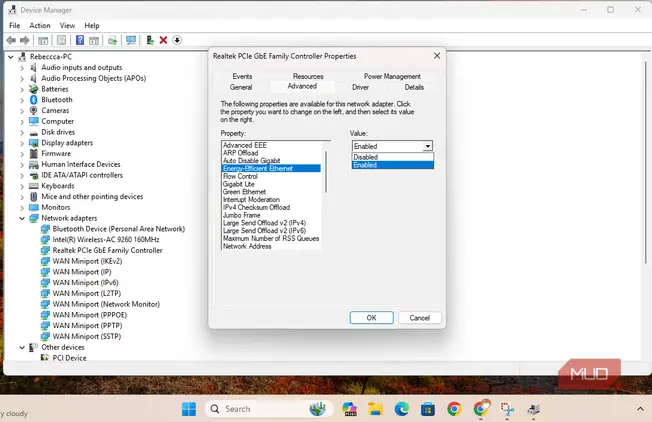Expand the Monitors node
Image resolution: width=652 pixels, height=422 pixels.
point(22,208)
